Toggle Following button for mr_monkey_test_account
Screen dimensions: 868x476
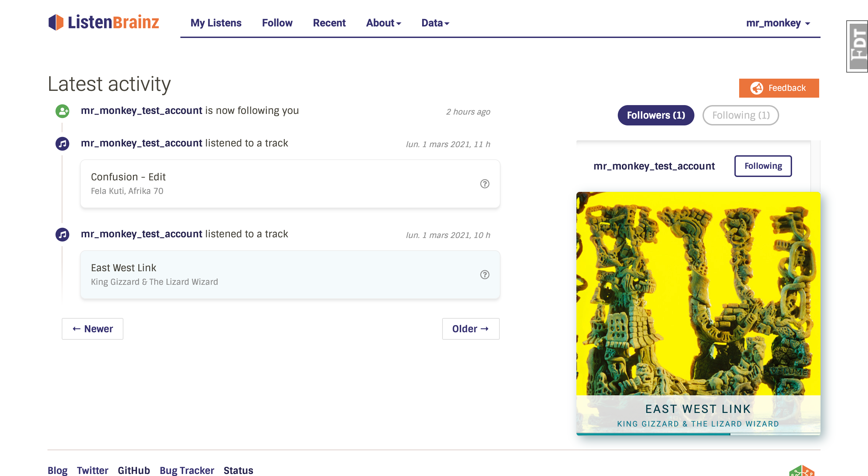point(763,166)
